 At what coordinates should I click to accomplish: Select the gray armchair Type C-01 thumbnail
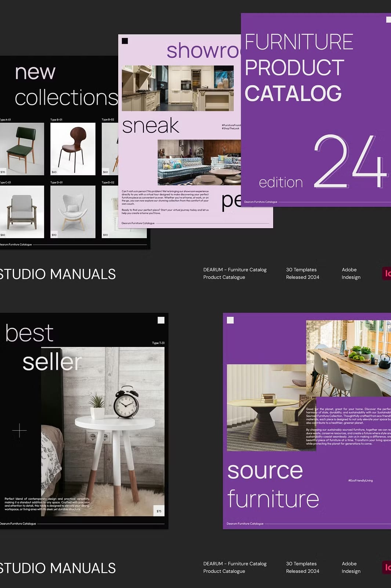pyautogui.click(x=22, y=212)
